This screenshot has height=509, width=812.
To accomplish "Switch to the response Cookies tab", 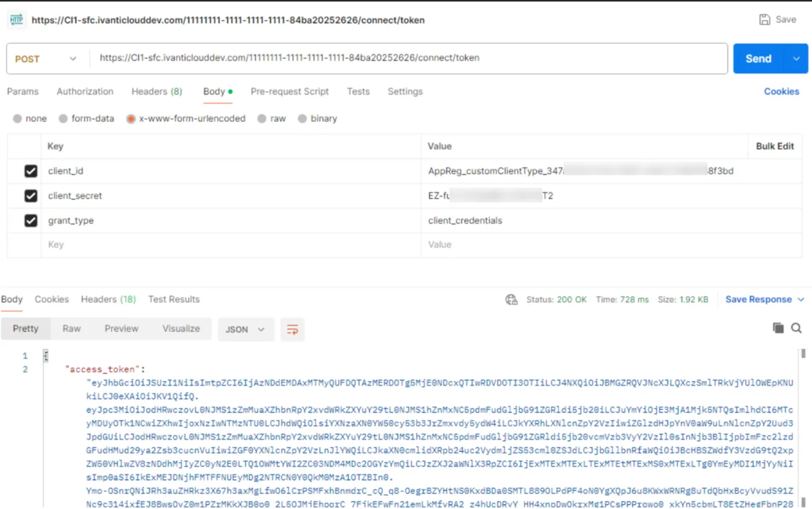I will [x=51, y=300].
